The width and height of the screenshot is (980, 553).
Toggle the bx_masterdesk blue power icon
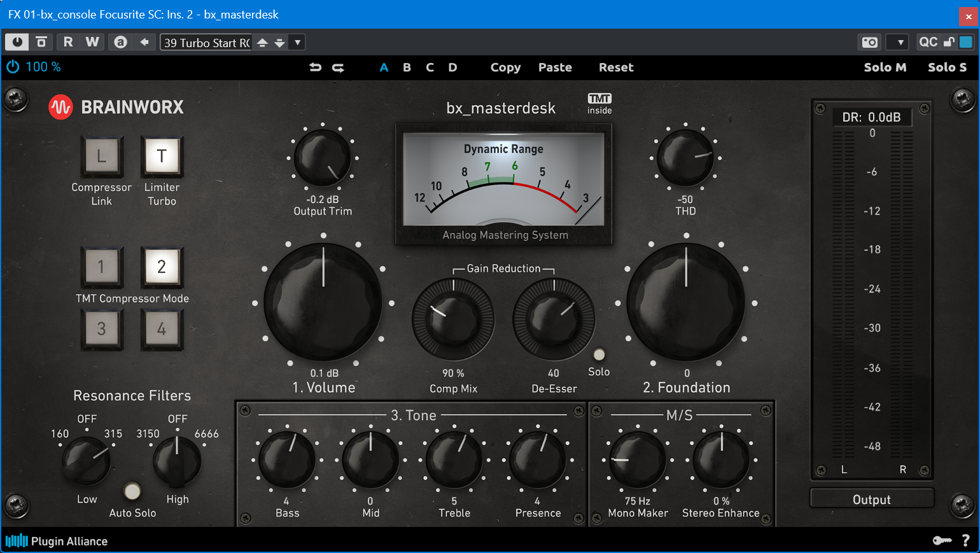pyautogui.click(x=13, y=67)
